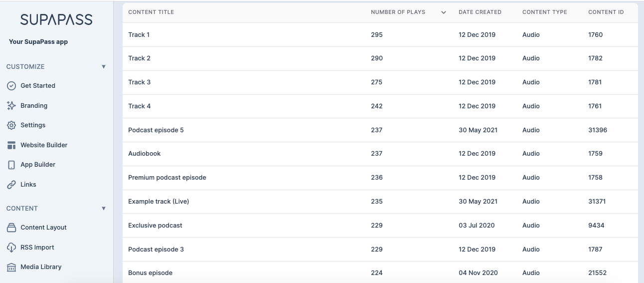Select the RSS Import cloud icon

click(x=11, y=248)
